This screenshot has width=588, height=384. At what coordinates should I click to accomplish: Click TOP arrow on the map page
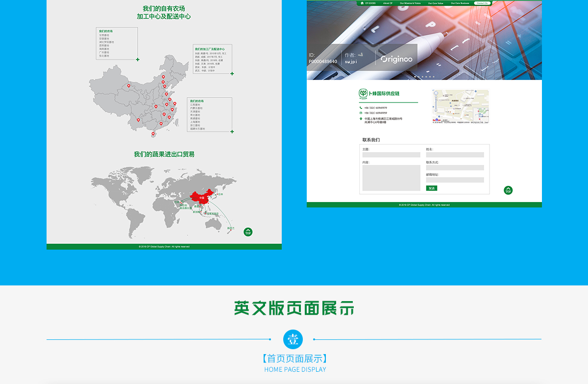tap(248, 232)
